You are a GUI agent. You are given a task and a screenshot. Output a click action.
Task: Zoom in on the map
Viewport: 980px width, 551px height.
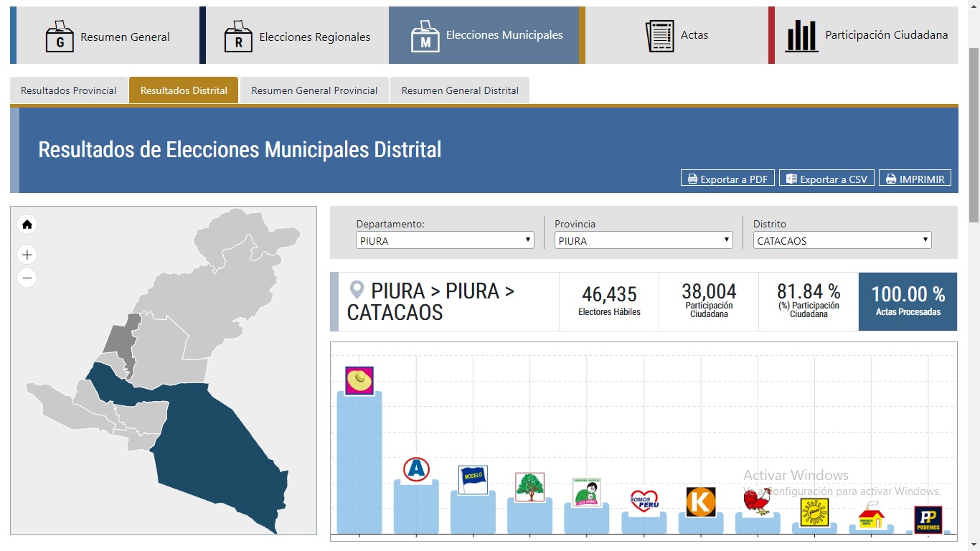click(x=27, y=255)
